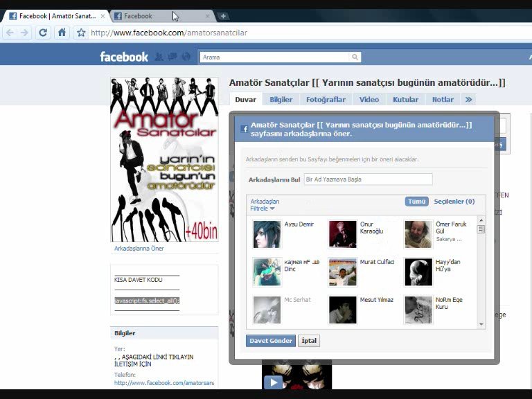The image size is (532, 399).
Task: Switch to the second Facebook browser tab
Action: pos(162,16)
